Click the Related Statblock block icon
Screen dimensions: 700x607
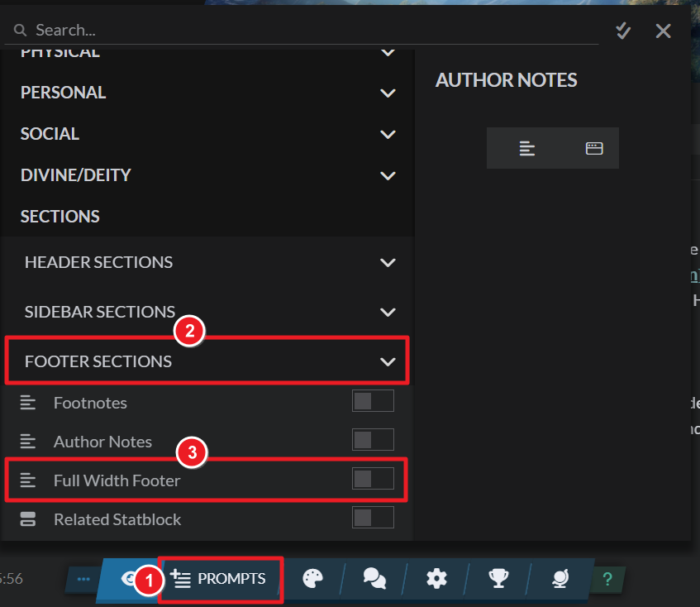pos(27,519)
